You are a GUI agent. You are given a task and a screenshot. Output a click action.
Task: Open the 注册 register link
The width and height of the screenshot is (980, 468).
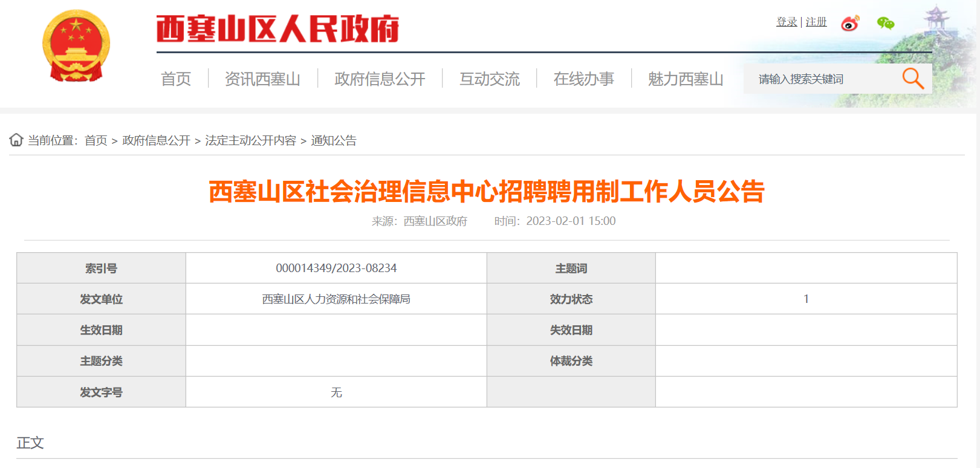(816, 22)
